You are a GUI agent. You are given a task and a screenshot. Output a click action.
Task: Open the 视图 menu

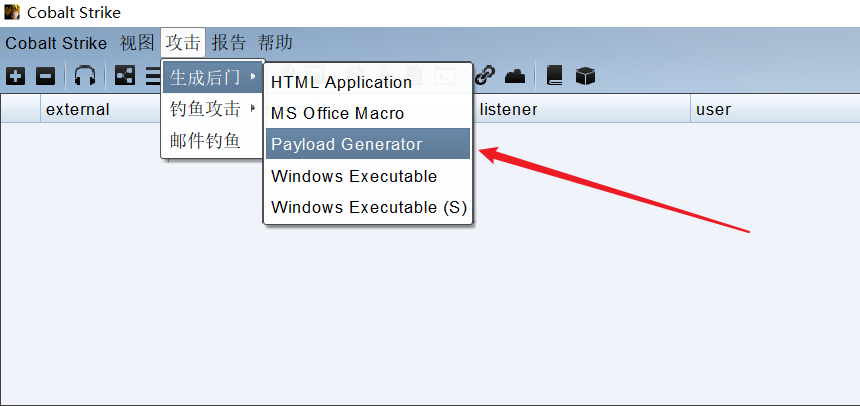pos(137,43)
